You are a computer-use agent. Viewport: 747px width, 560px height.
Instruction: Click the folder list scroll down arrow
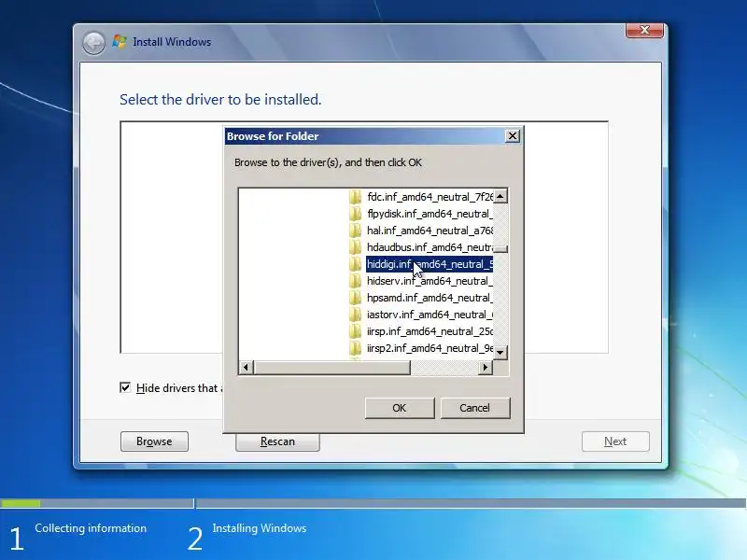tap(500, 353)
